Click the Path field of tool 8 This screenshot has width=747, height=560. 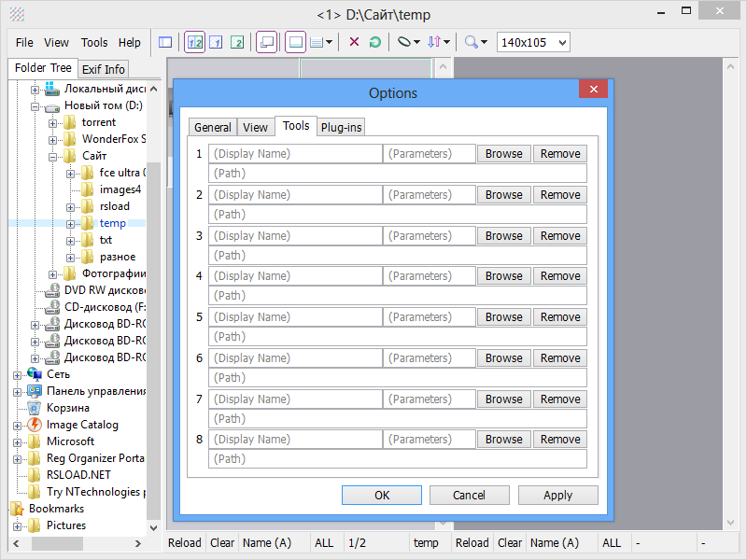[x=398, y=459]
